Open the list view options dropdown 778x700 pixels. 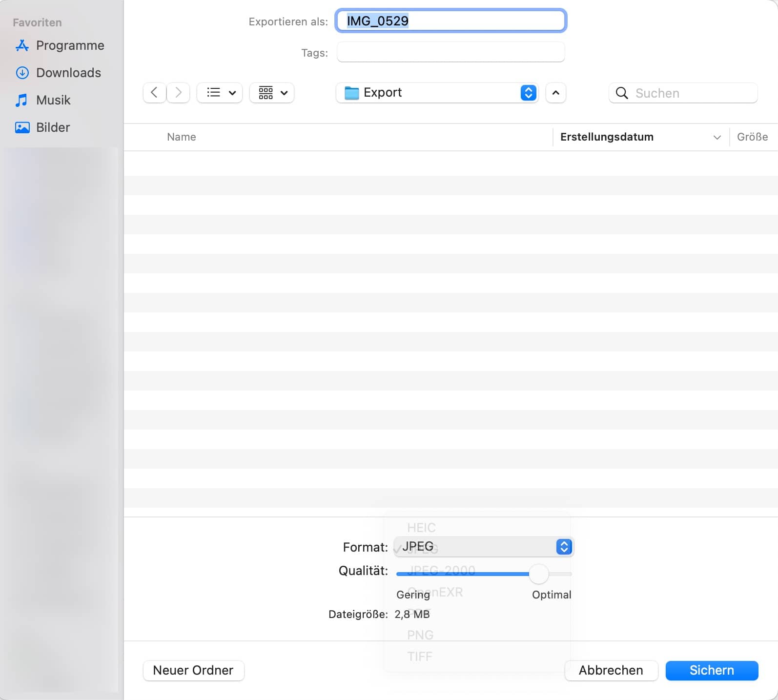(220, 92)
